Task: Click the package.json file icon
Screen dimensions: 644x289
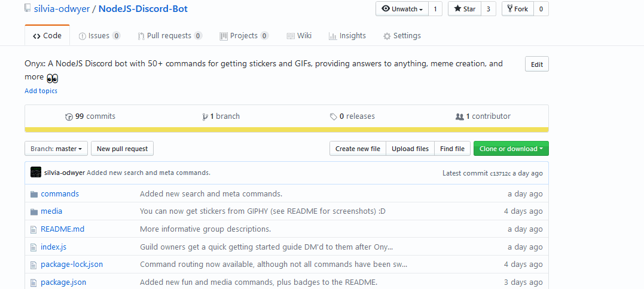Action: point(34,282)
